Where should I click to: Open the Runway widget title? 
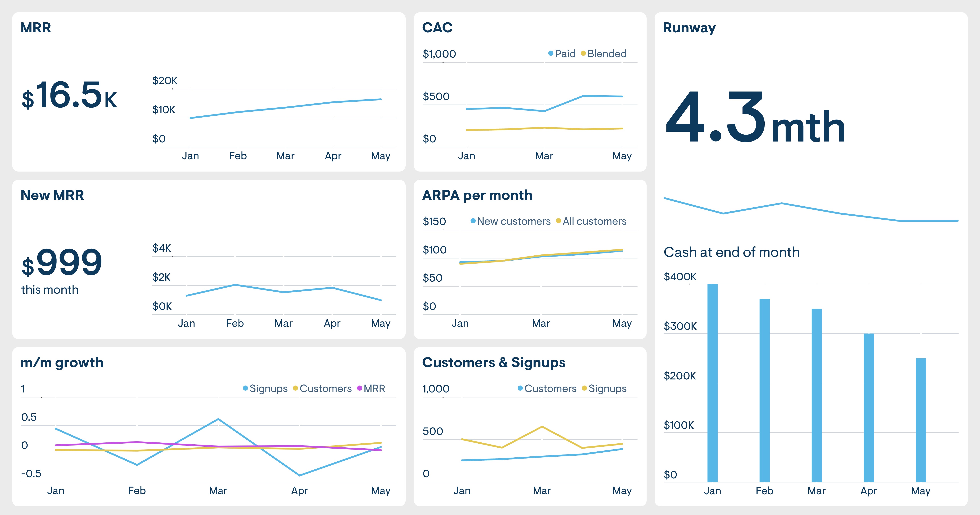click(689, 28)
